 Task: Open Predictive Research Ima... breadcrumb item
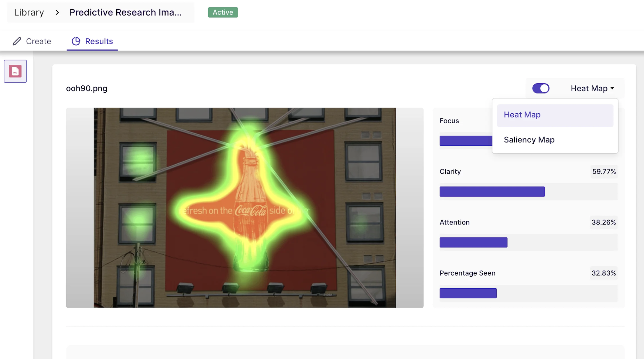pyautogui.click(x=125, y=12)
